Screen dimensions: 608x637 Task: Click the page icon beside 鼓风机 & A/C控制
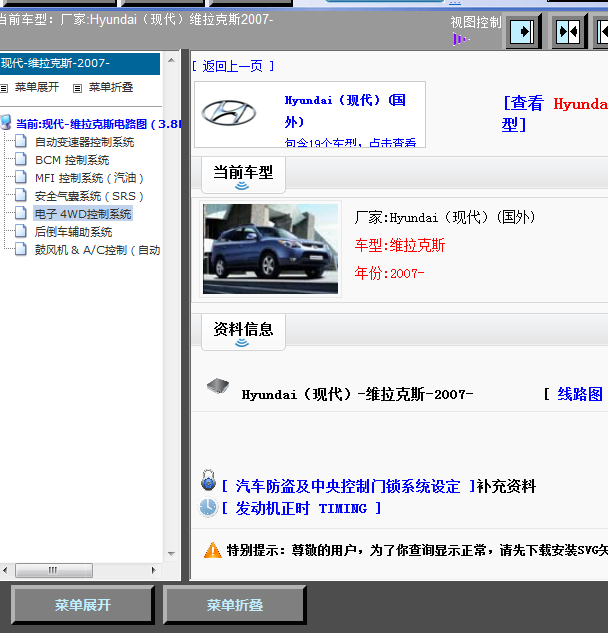tap(21, 249)
